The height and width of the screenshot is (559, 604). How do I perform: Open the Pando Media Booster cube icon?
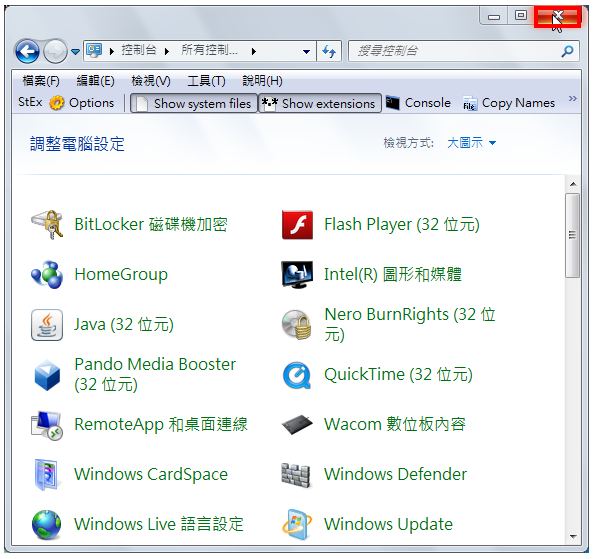(x=47, y=375)
